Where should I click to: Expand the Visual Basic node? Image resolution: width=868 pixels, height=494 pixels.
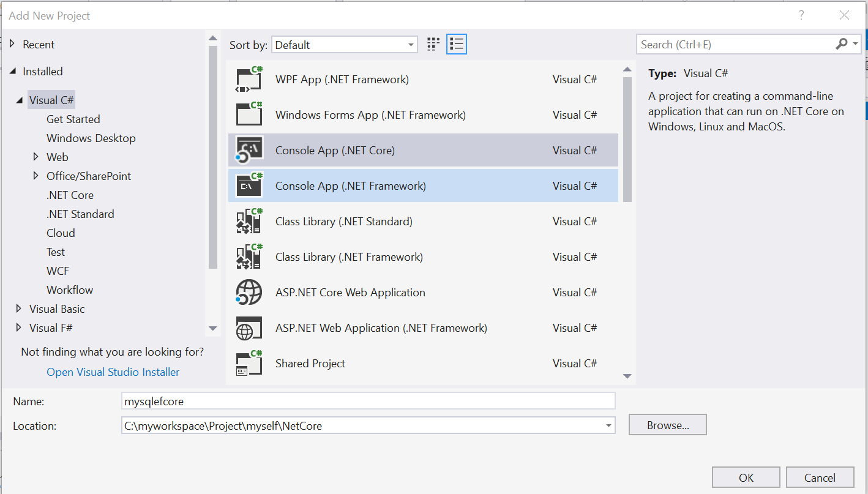(19, 309)
